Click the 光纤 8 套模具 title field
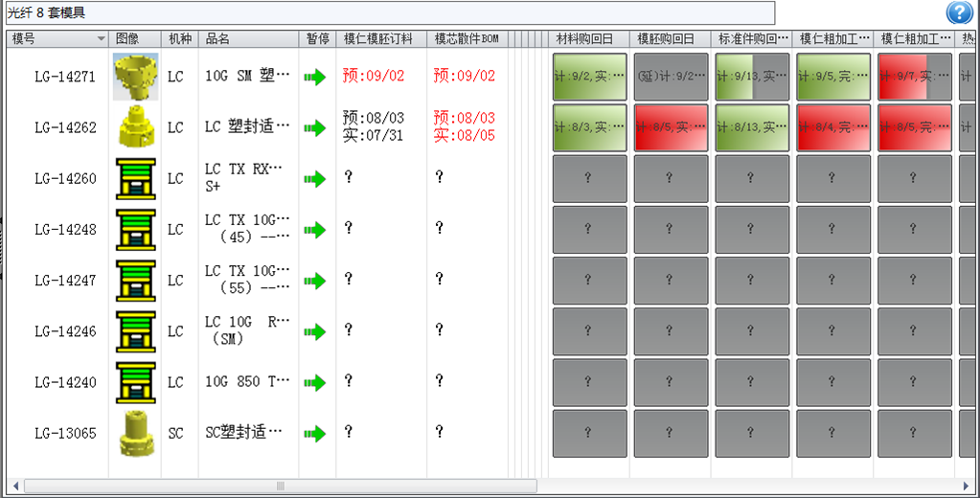The image size is (980, 498). [x=388, y=13]
